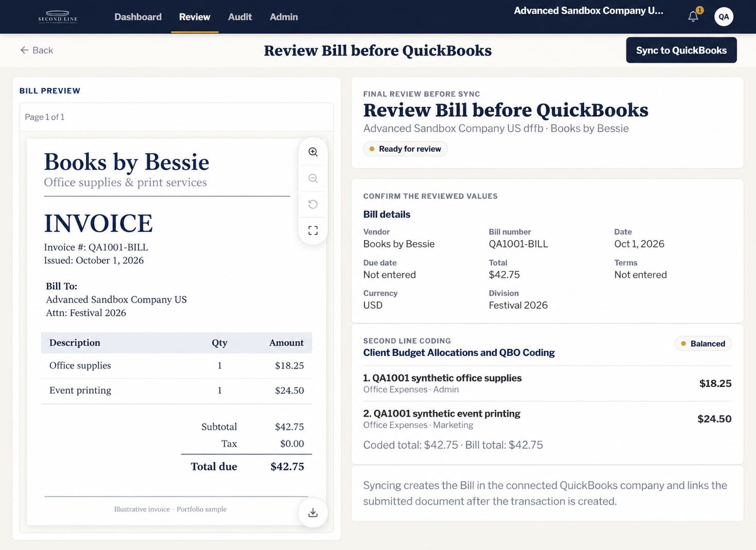Switch to the Admin tab
This screenshot has height=550, width=756.
pos(283,17)
